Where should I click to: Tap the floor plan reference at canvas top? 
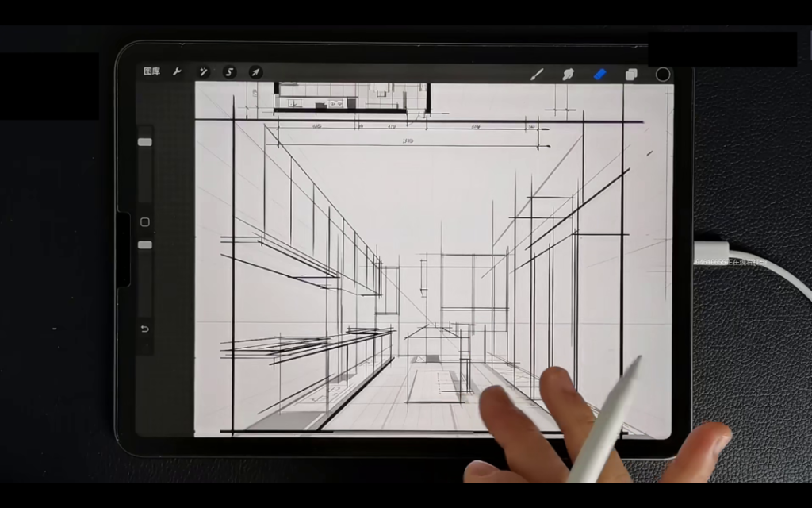click(x=349, y=96)
